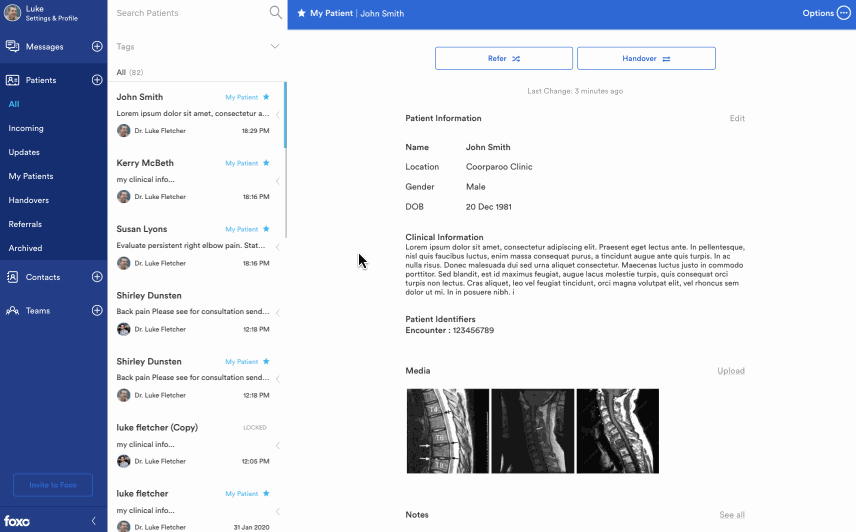This screenshot has width=856, height=532.
Task: Add a new contact via plus icon
Action: [97, 277]
